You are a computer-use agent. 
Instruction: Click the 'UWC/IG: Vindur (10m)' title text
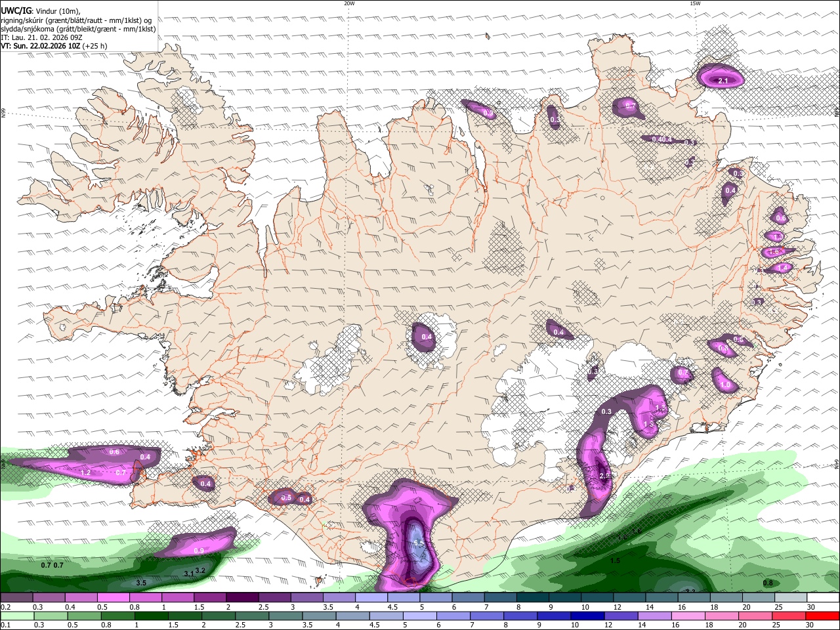tap(41, 10)
